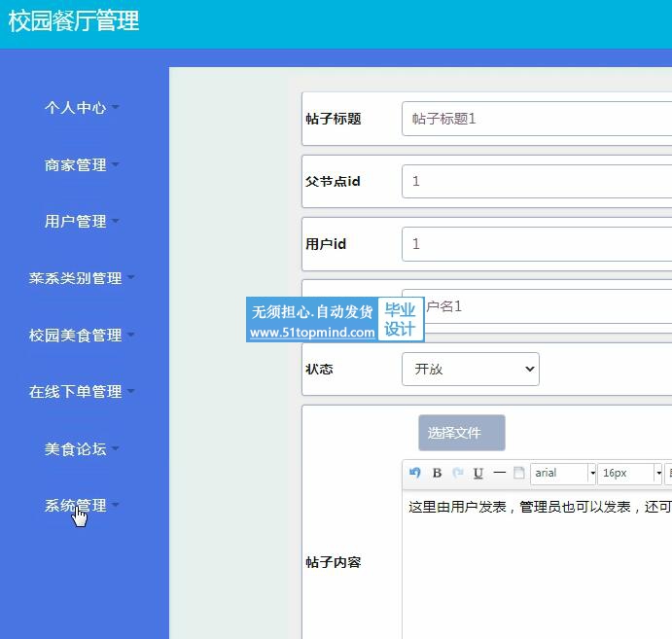
Task: Click the undo icon in editor toolbar
Action: click(414, 473)
